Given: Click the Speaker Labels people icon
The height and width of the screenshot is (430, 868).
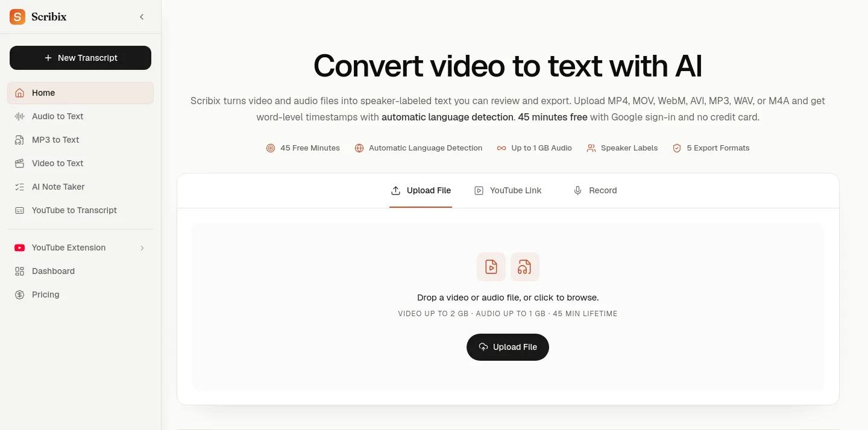Looking at the screenshot, I should coord(591,148).
